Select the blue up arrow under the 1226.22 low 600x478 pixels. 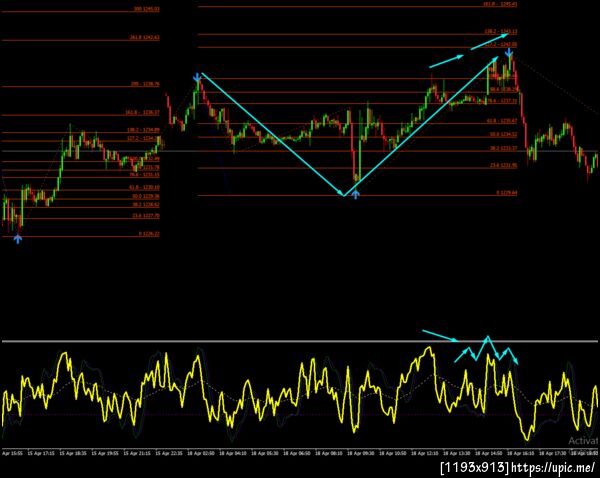18,239
